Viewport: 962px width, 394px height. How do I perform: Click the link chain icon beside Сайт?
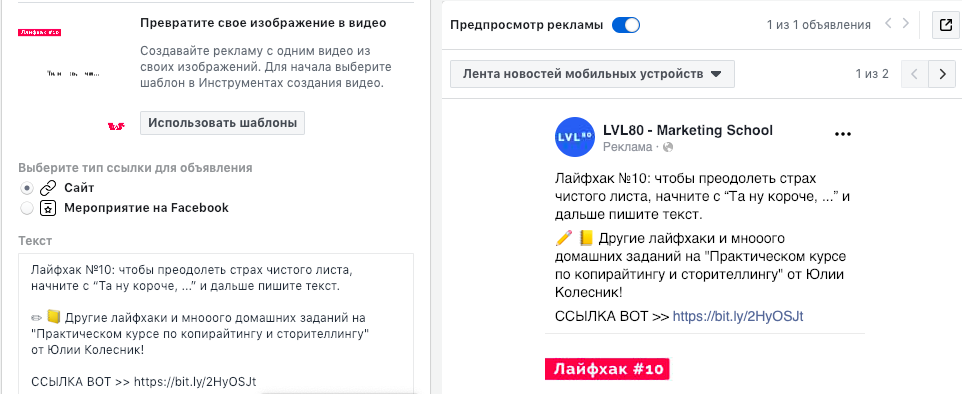[48, 188]
